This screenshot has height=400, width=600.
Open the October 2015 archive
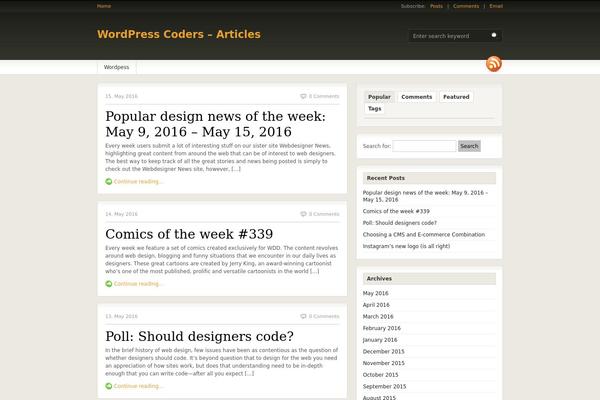click(380, 375)
